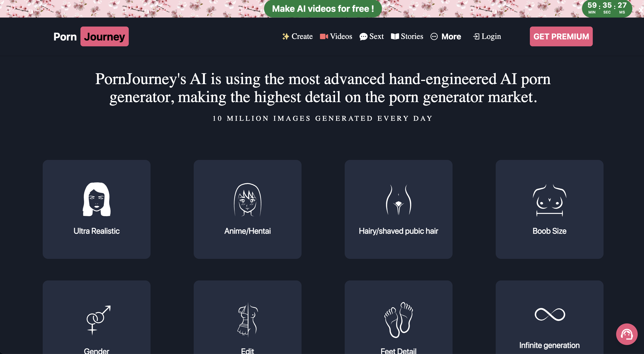644x354 pixels.
Task: Click the Gender card label
Action: 96,351
